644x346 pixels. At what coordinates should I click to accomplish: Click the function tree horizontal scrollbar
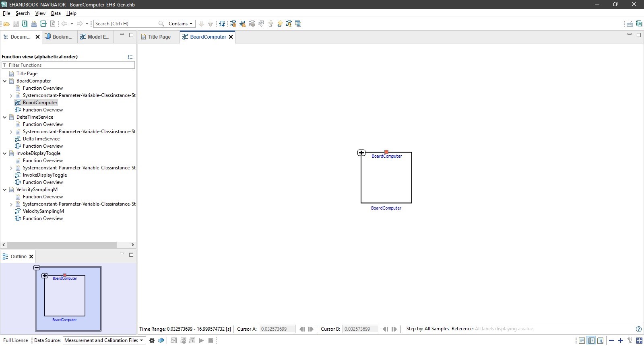pos(62,245)
